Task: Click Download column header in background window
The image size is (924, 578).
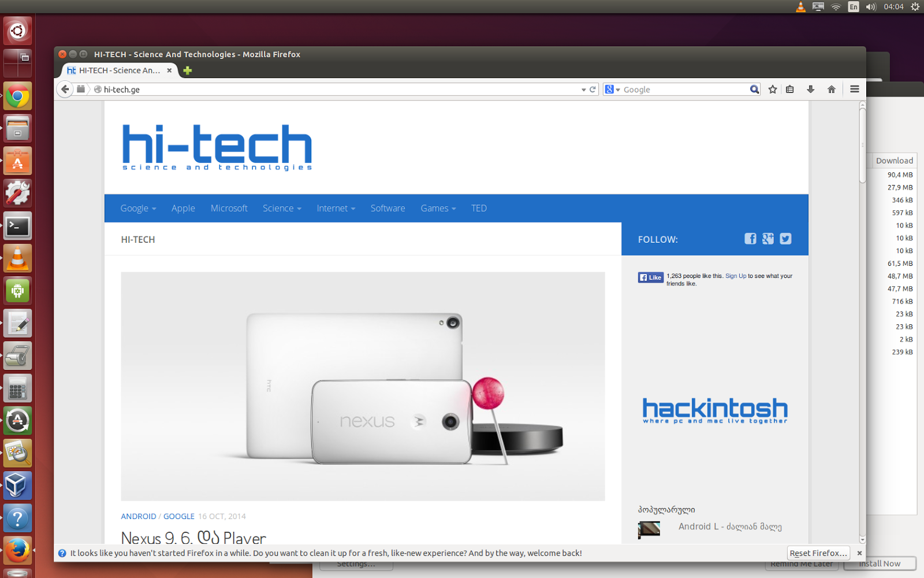Action: [894, 161]
